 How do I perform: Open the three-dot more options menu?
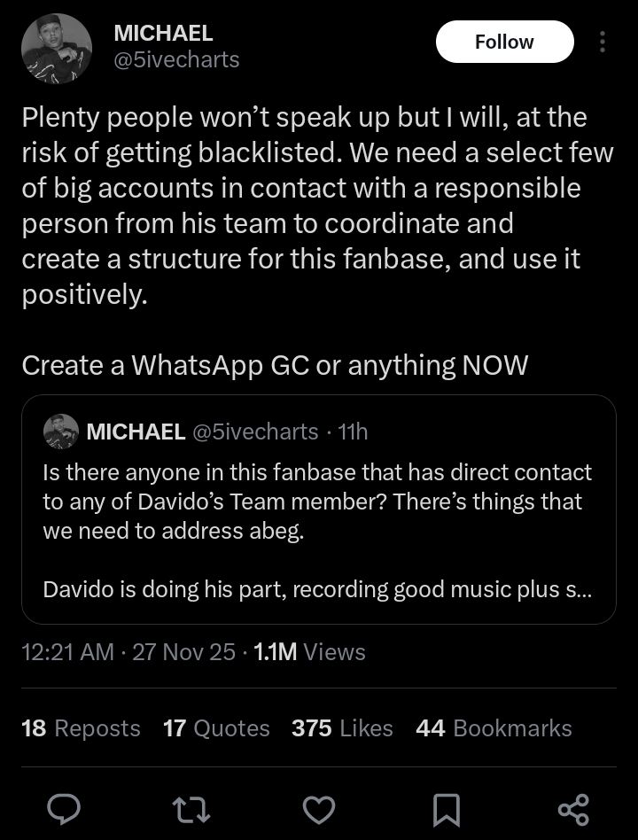(x=603, y=42)
